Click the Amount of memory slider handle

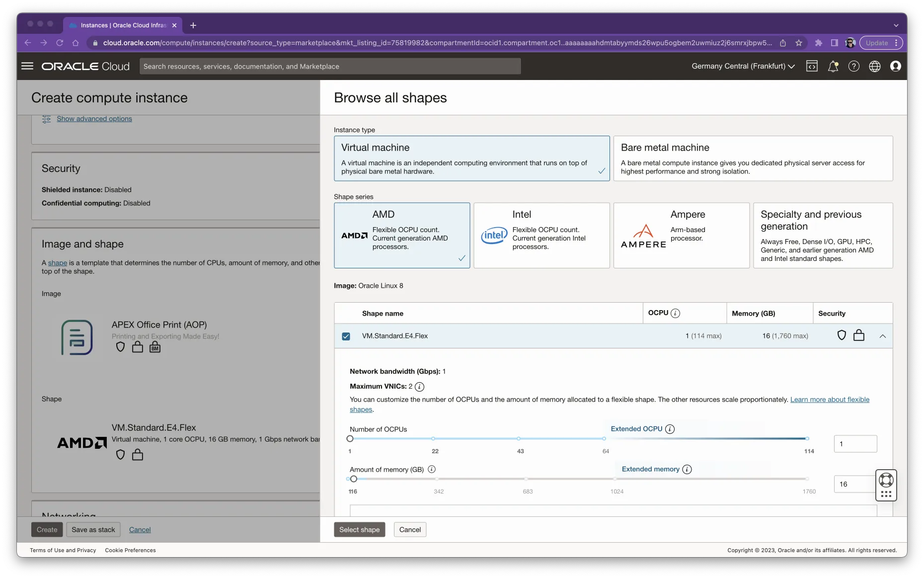pyautogui.click(x=354, y=479)
